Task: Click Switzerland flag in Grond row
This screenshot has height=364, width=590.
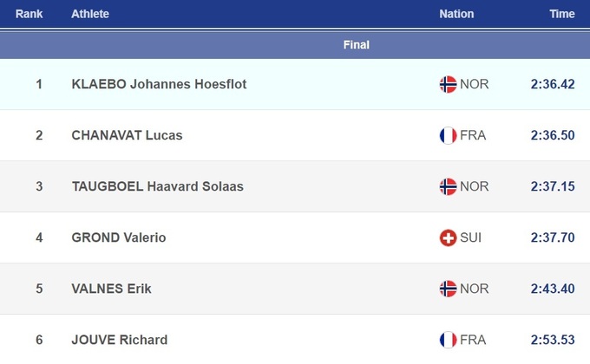Action: click(x=448, y=237)
